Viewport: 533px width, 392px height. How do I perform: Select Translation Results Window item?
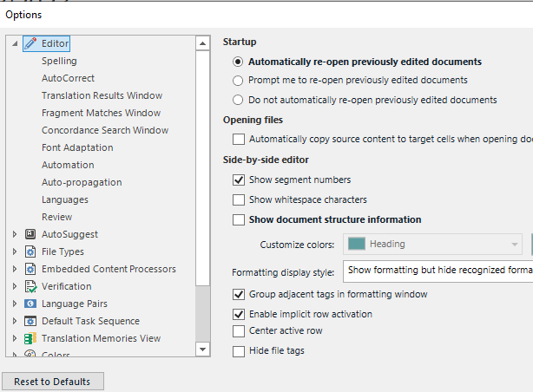click(102, 95)
